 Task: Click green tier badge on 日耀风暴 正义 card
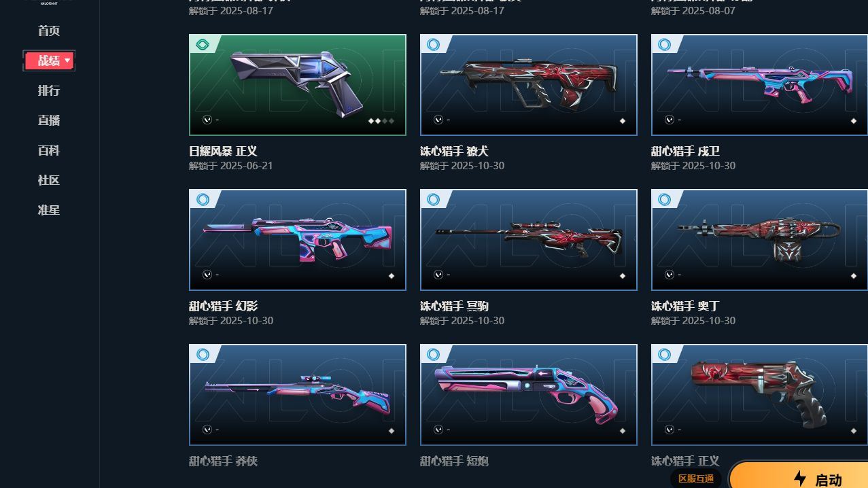coord(202,45)
